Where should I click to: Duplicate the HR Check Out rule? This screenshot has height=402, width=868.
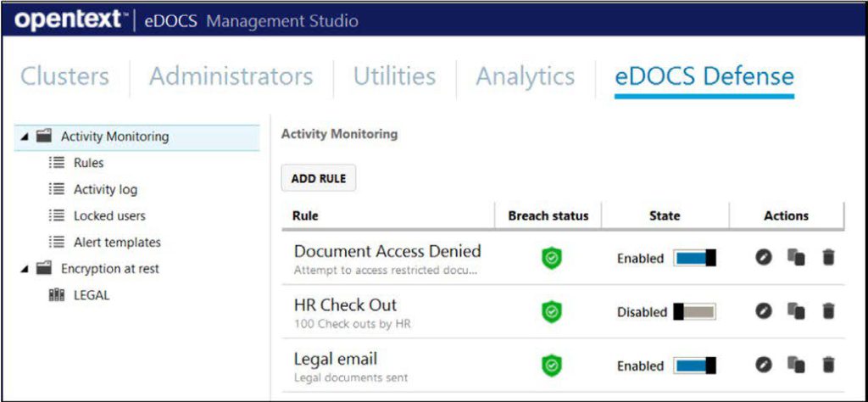point(796,311)
